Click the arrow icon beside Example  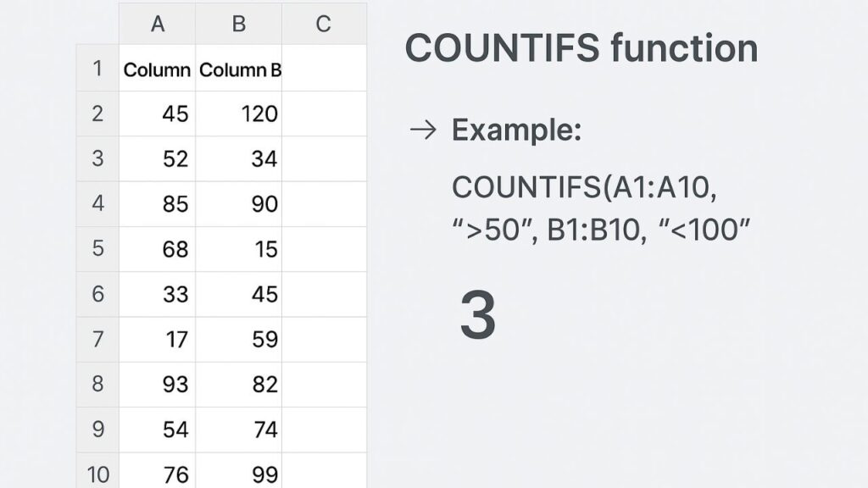[423, 130]
